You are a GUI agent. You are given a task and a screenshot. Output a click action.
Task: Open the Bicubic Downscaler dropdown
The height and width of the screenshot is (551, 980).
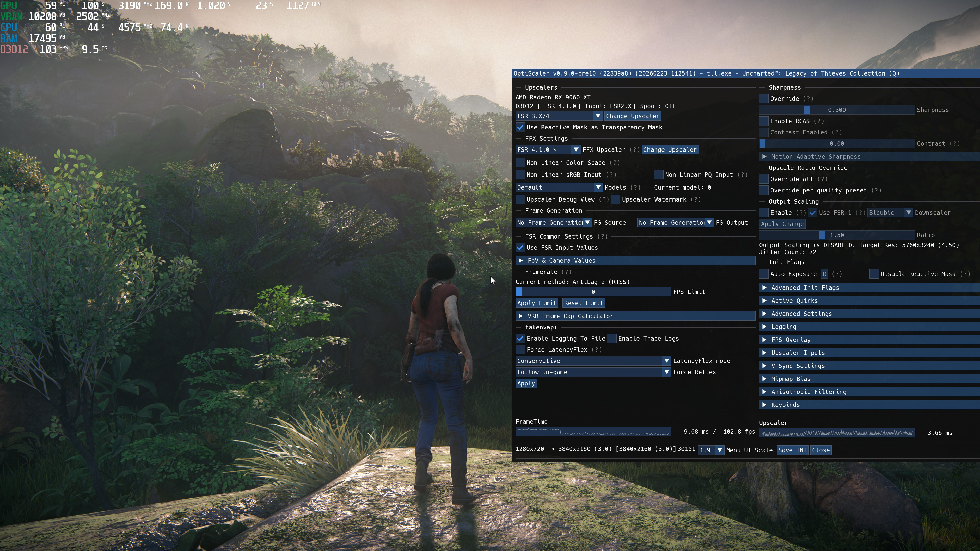890,213
